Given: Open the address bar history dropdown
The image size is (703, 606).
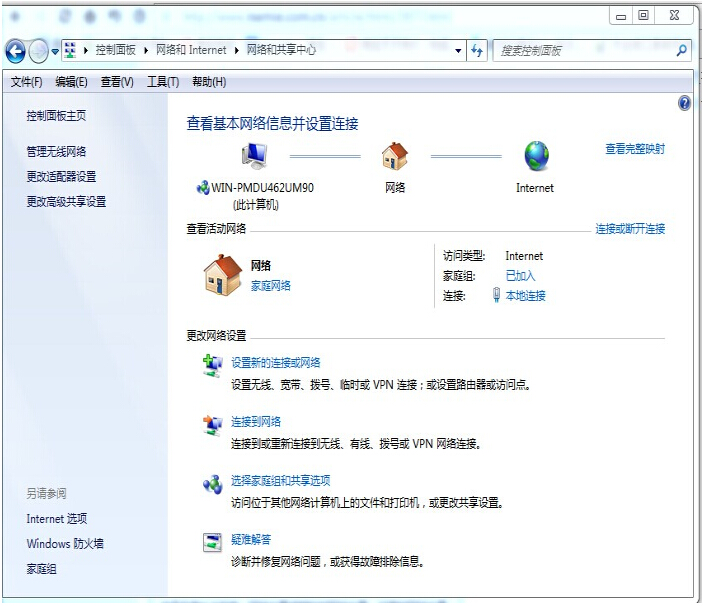Looking at the screenshot, I should 458,51.
